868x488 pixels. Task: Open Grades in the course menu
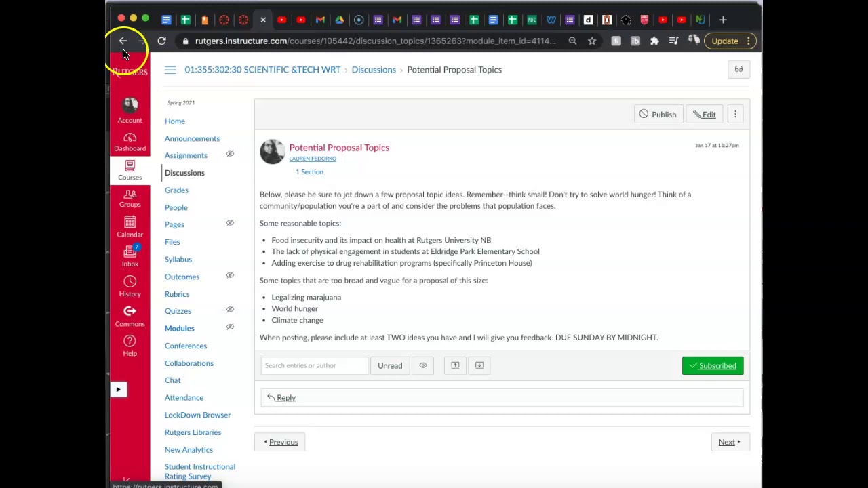coord(176,190)
